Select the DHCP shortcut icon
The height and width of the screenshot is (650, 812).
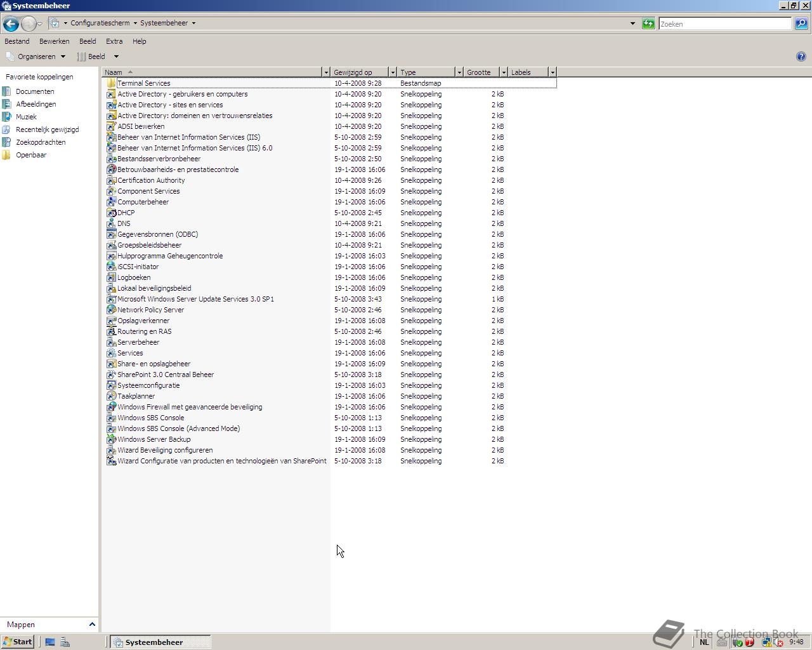111,213
